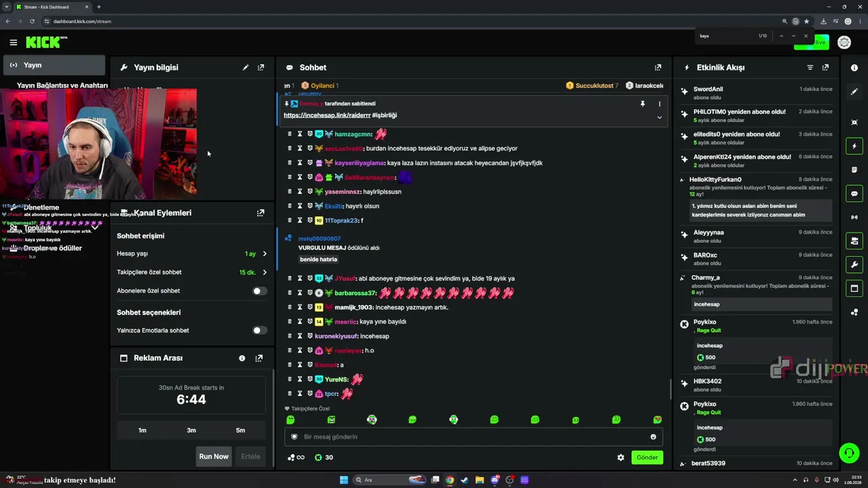Edit stream info with the pencil icon

[245, 68]
